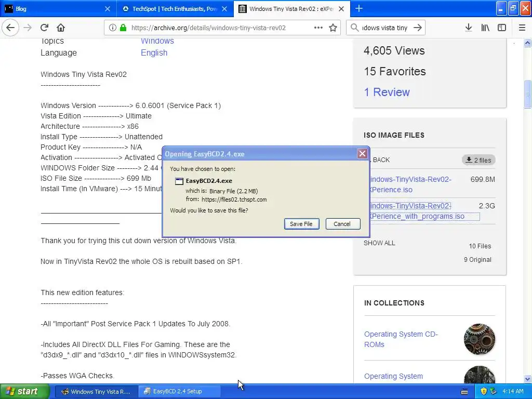The height and width of the screenshot is (399, 532).
Task: Close the Windows Tiny Vista Rev02 tab
Action: coord(341,9)
